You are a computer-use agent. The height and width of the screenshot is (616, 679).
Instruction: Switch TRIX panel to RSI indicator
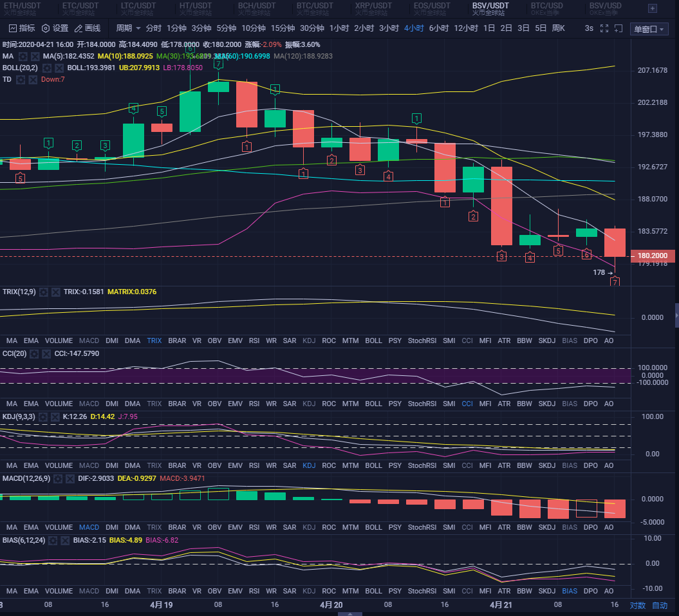[x=254, y=341]
